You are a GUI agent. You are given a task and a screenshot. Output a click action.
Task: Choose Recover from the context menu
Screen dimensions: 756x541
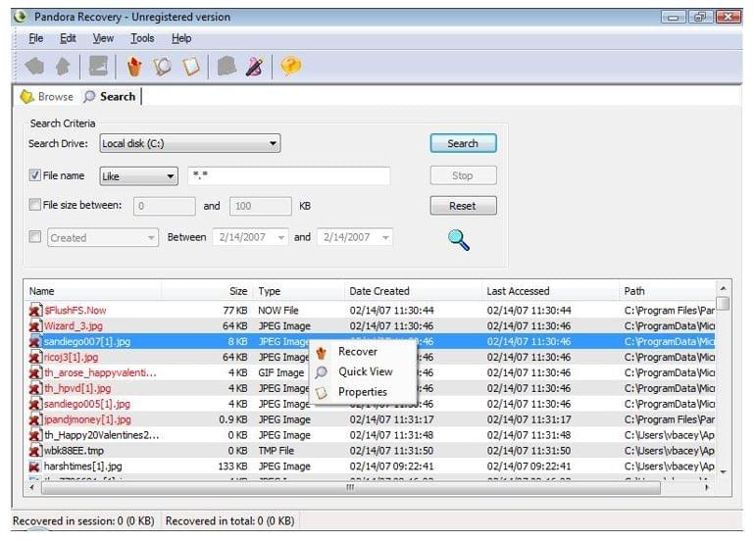(357, 352)
